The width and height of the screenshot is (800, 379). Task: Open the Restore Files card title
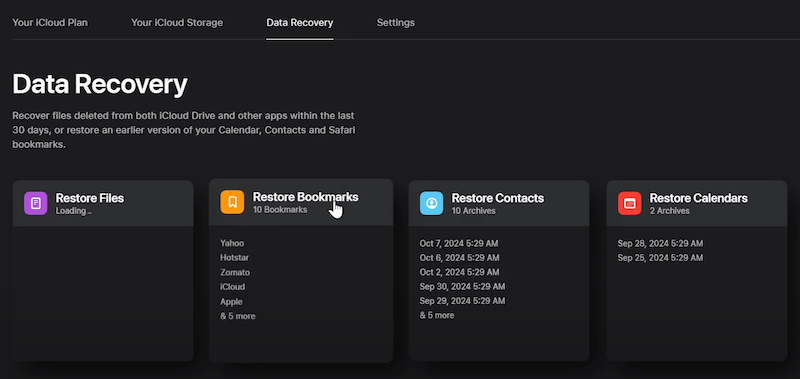click(90, 198)
